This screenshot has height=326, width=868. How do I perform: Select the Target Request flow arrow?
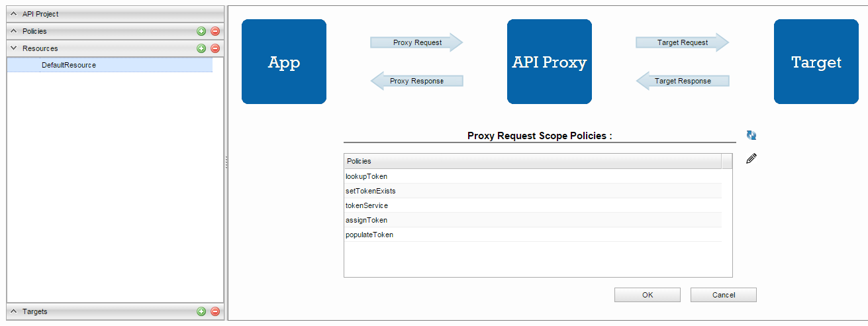pos(683,42)
